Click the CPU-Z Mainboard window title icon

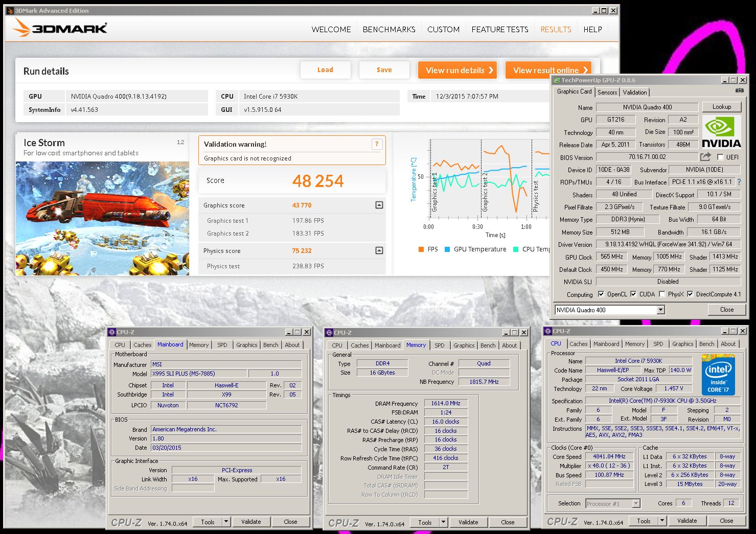pos(112,332)
